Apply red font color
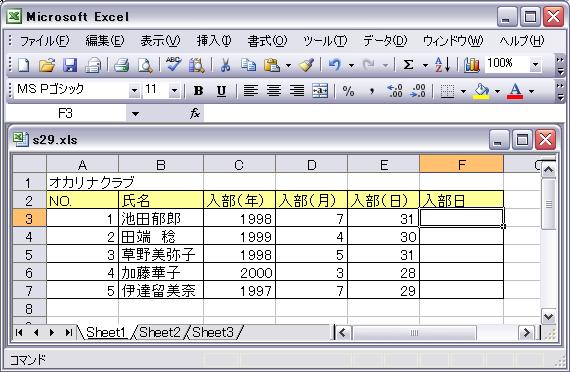The width and height of the screenshot is (570, 372). coord(515,91)
